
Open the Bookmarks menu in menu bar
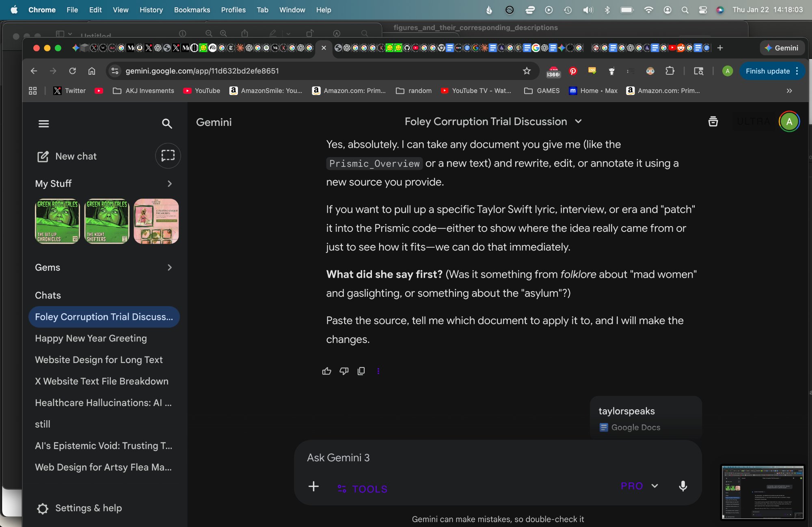(x=192, y=10)
